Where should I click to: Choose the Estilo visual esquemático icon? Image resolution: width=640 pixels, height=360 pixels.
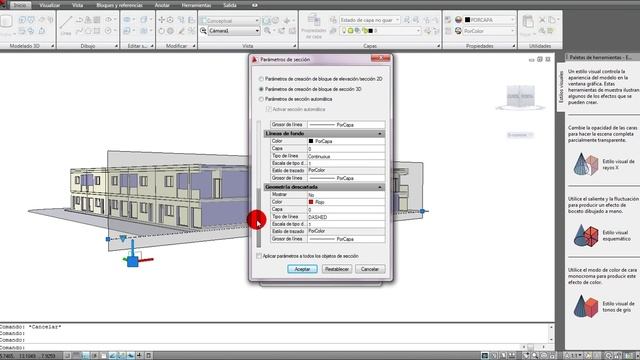pos(585,235)
